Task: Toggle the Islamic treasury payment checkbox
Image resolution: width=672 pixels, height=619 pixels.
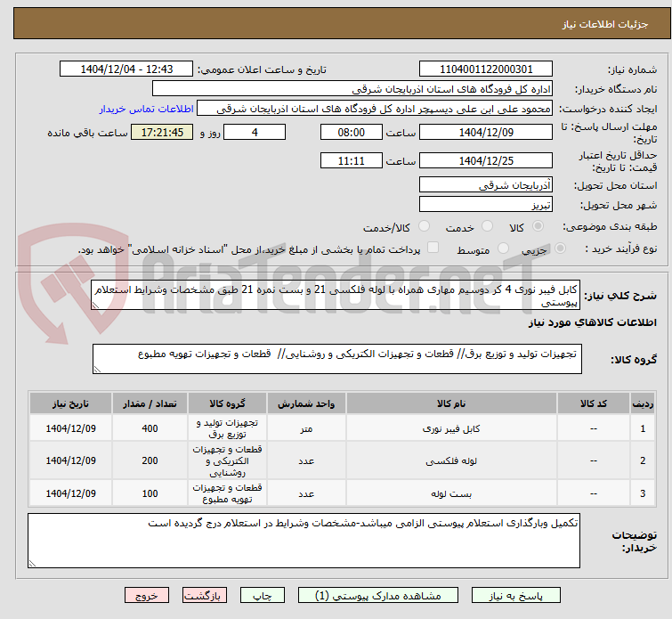Action: click(433, 248)
